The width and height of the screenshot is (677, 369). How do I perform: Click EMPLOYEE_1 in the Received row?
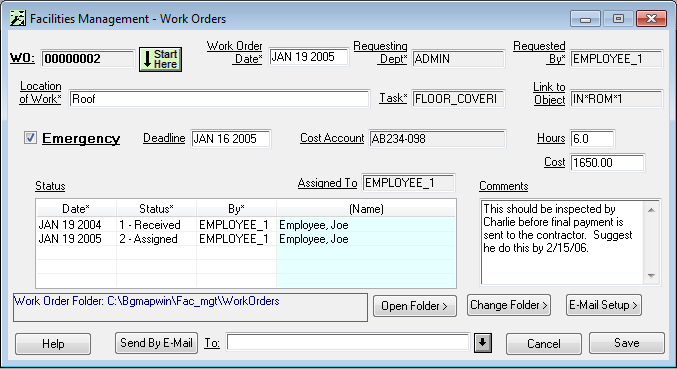click(236, 225)
